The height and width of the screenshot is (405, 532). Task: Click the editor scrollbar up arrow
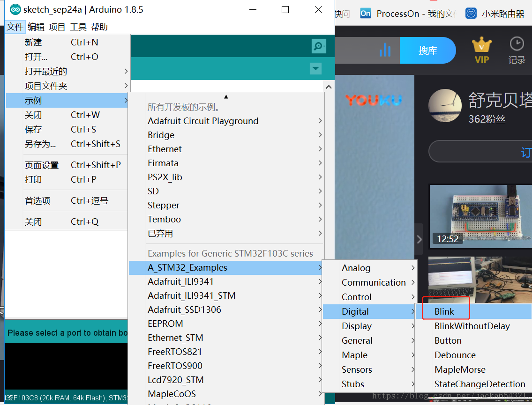329,87
